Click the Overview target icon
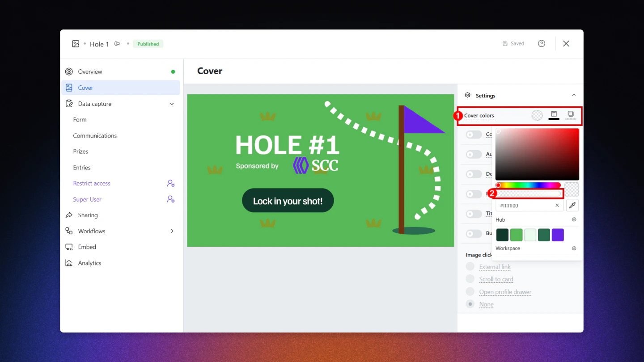Screen dimensions: 644x362 [69, 72]
